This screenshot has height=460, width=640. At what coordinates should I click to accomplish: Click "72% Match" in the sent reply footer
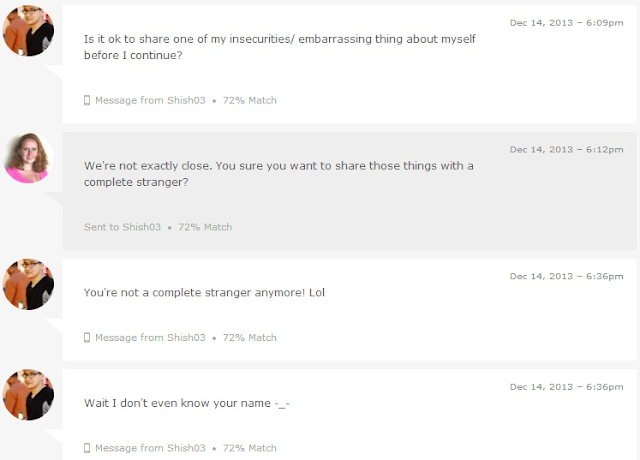[205, 227]
